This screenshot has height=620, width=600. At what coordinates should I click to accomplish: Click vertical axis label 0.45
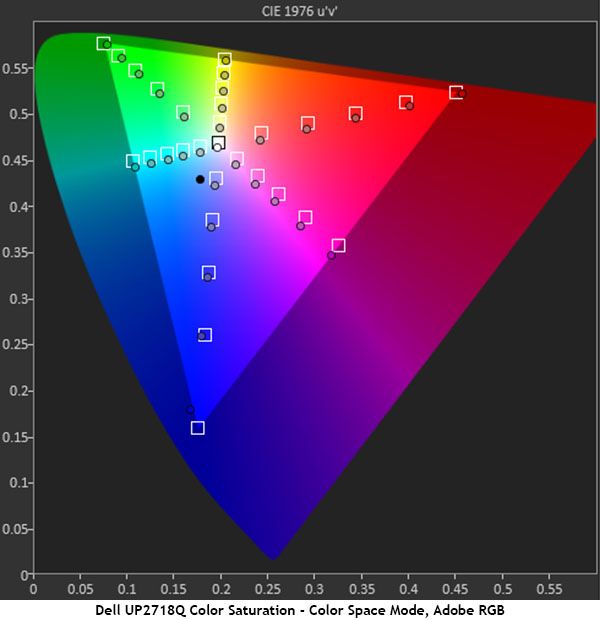[x=15, y=161]
